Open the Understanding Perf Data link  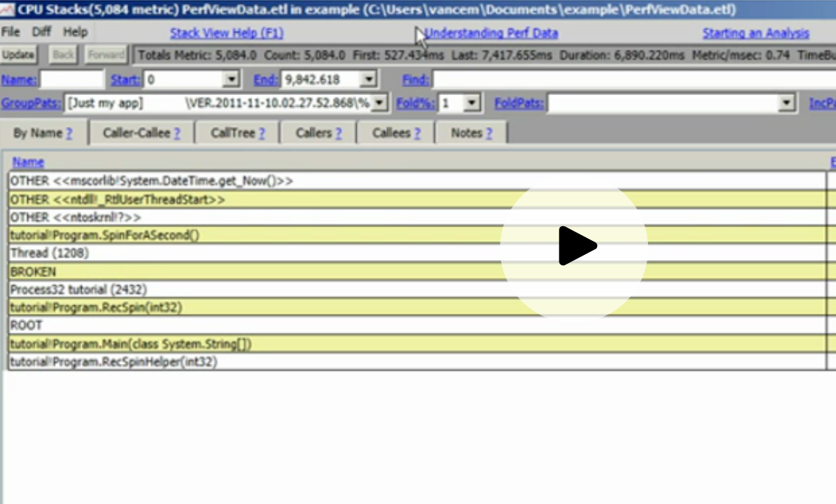(492, 33)
